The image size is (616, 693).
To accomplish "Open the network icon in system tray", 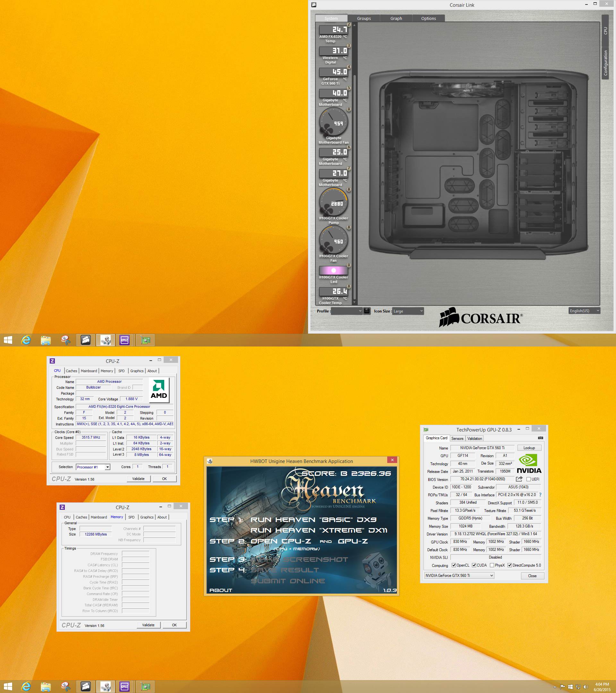I will click(578, 687).
